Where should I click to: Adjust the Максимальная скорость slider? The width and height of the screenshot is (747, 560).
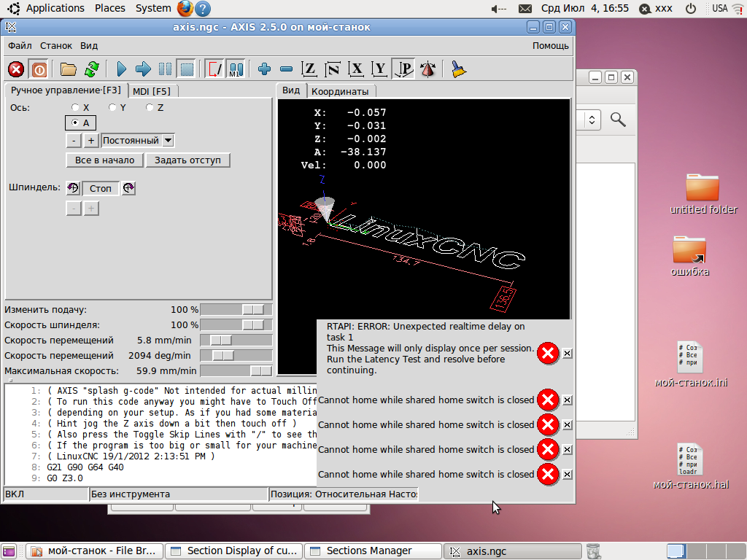point(236,370)
